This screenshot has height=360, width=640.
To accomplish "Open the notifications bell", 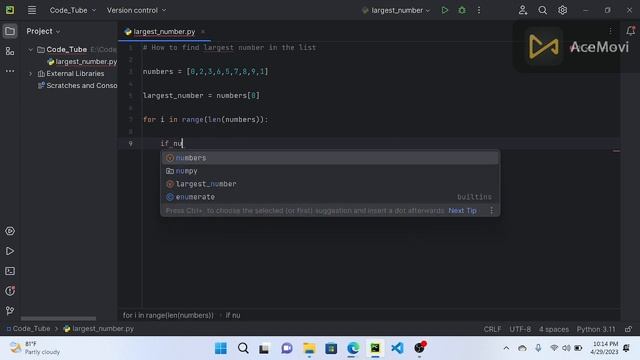I will click(630, 31).
